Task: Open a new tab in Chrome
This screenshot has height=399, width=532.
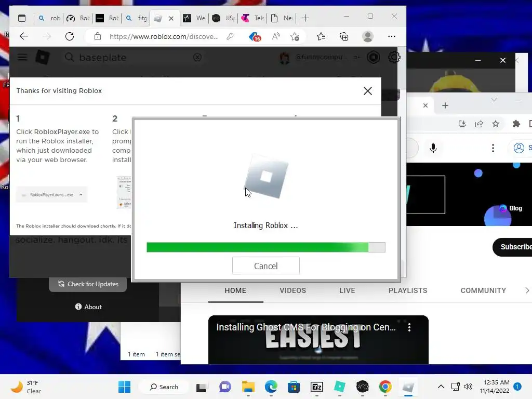Action: (x=445, y=105)
